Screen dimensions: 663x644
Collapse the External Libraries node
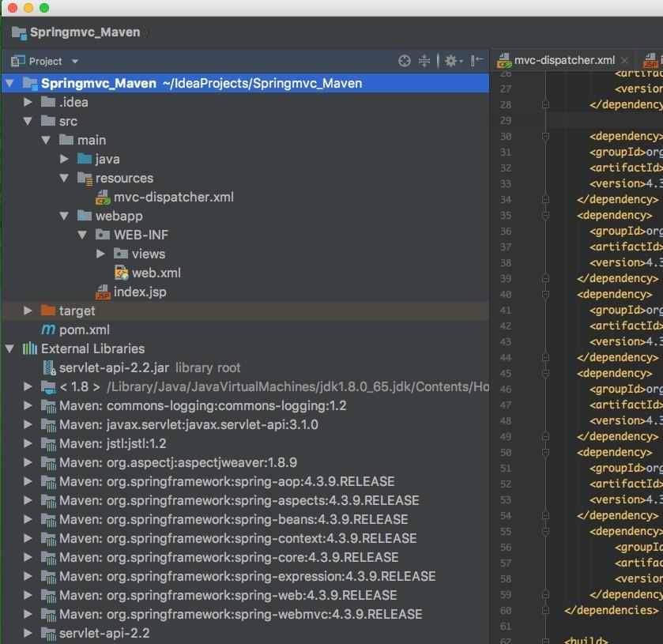[9, 348]
